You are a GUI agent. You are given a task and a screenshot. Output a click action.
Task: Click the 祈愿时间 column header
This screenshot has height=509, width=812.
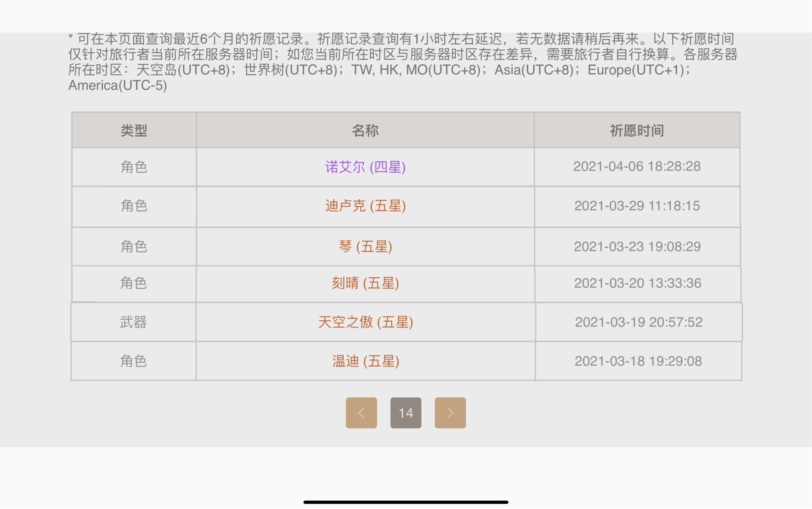pos(637,130)
